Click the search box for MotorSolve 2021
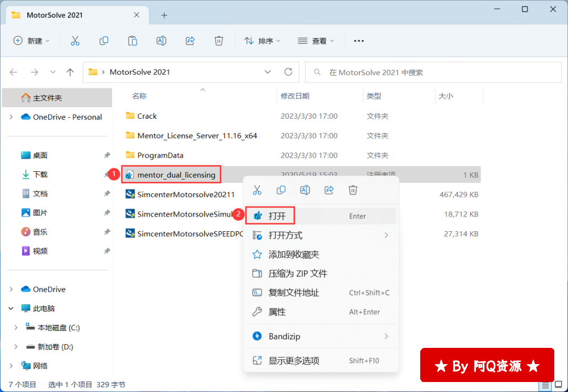Image resolution: width=568 pixels, height=392 pixels. tap(433, 73)
